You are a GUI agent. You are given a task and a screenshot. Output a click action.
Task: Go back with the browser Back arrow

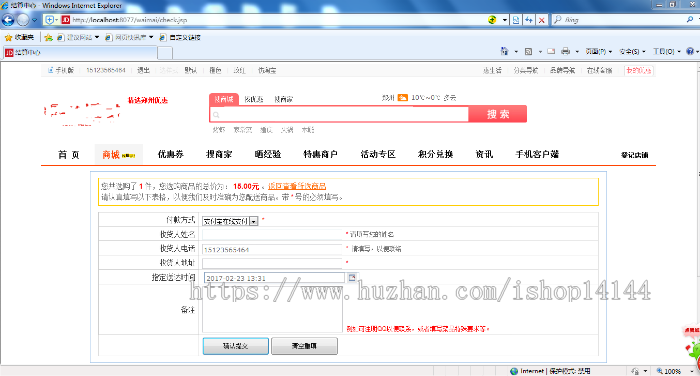[x=8, y=20]
